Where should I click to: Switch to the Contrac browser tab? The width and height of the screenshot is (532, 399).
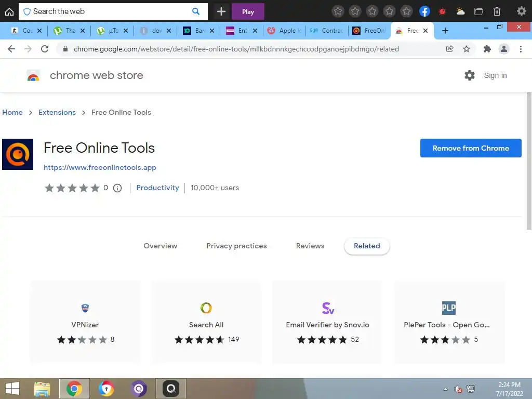tap(327, 31)
